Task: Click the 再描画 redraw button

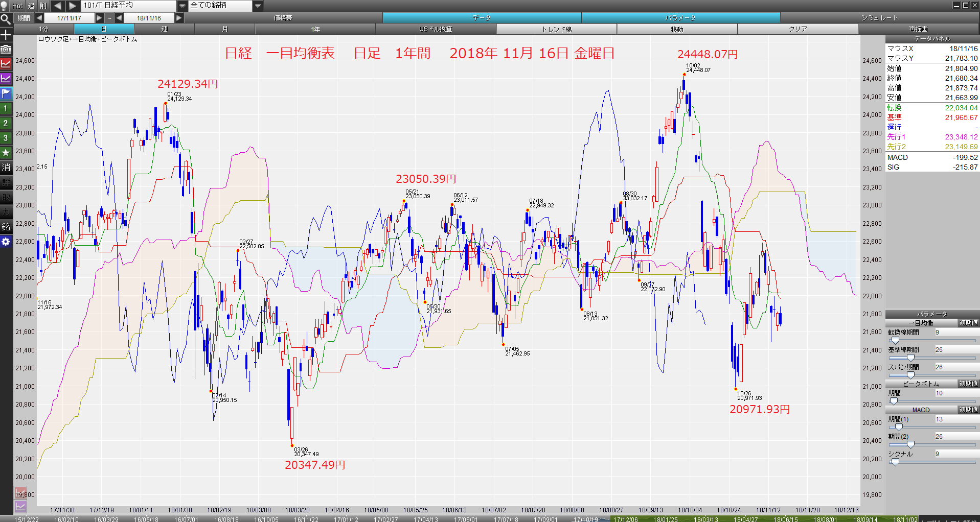Action: coord(918,29)
